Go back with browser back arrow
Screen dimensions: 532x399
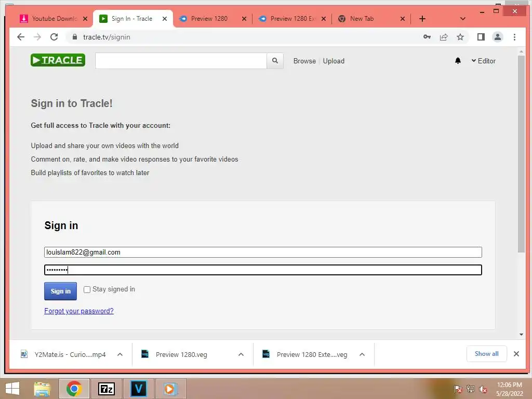click(x=21, y=37)
